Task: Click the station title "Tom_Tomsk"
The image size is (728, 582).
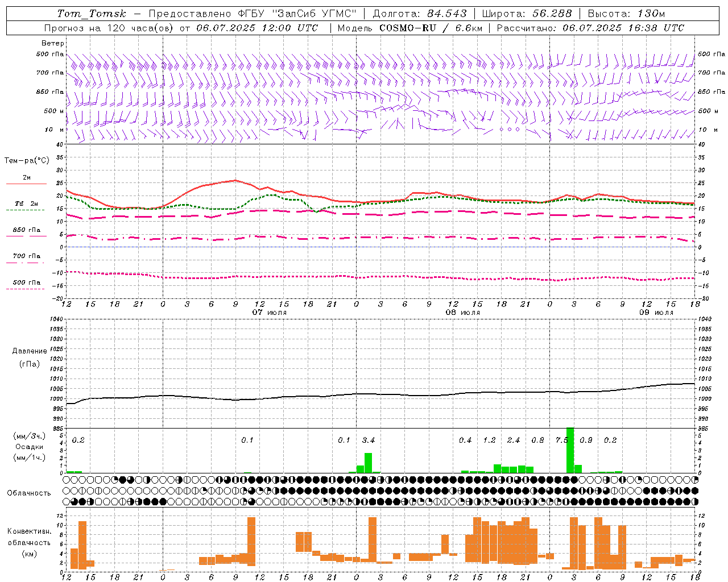Action: click(x=92, y=14)
